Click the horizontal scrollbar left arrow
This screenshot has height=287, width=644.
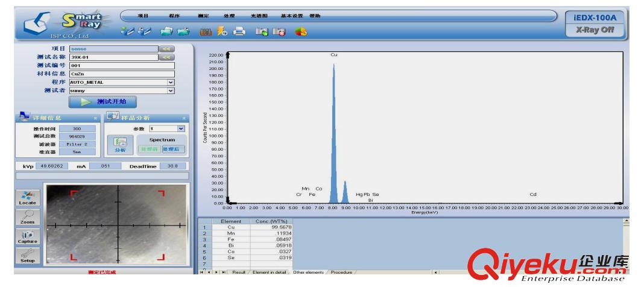point(435,272)
